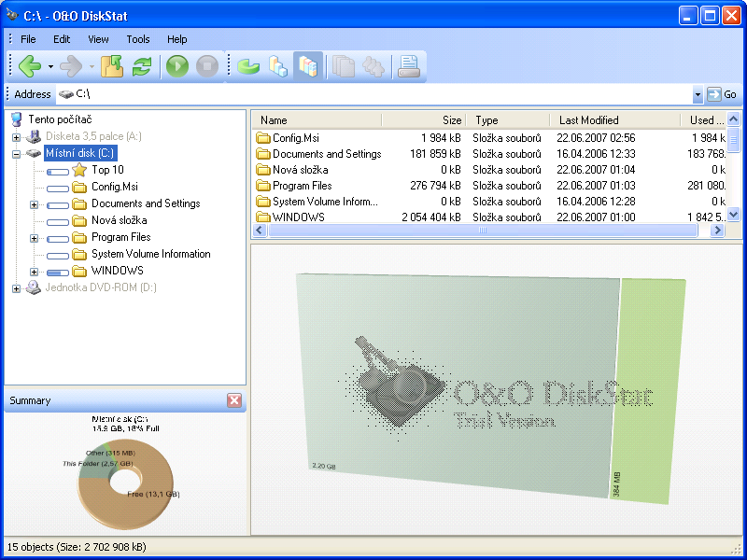Viewport: 747px width, 560px height.
Task: Sort the list by the Size column header
Action: [424, 120]
